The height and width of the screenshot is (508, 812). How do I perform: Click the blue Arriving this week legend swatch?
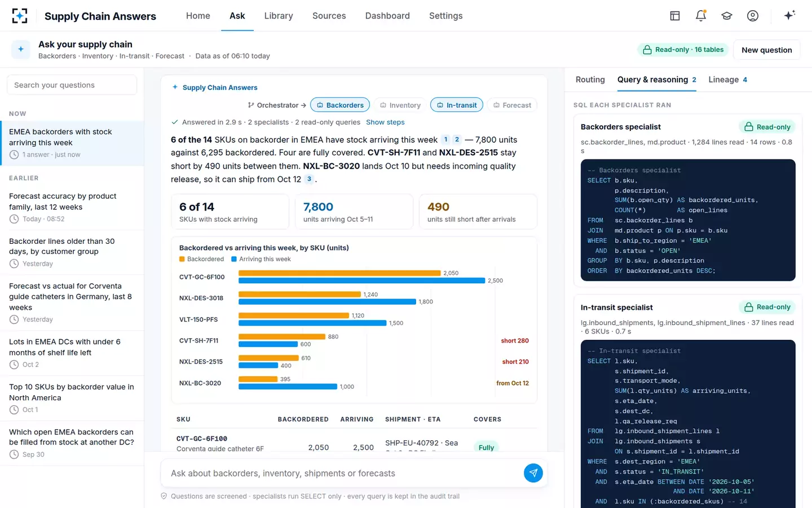click(234, 259)
